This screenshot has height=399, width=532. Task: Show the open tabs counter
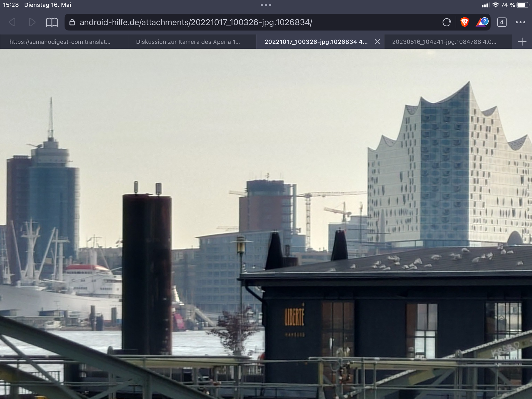[x=502, y=22]
